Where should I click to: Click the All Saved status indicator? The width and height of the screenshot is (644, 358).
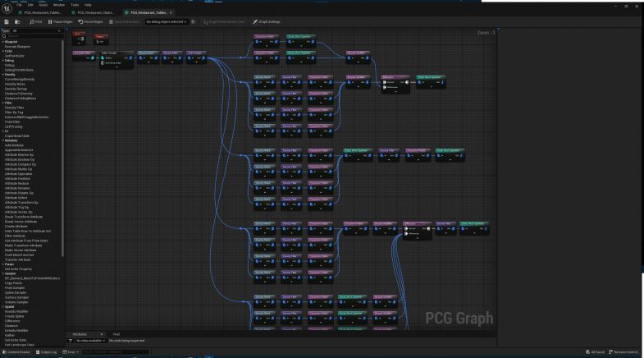point(595,352)
